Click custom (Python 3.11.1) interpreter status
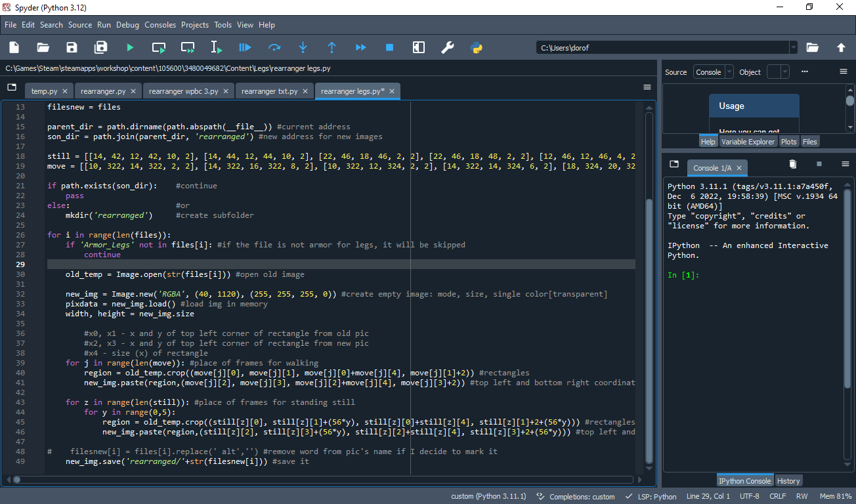Image resolution: width=856 pixels, height=504 pixels. (488, 497)
